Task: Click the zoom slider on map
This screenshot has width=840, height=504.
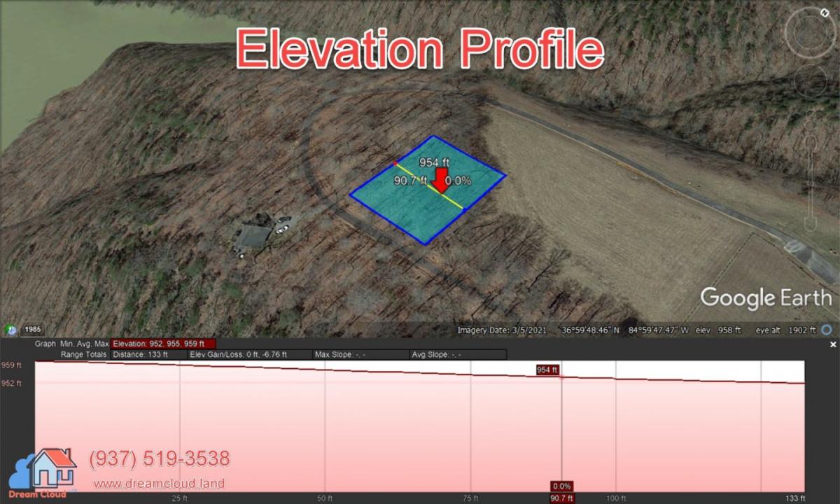Action: (x=811, y=182)
